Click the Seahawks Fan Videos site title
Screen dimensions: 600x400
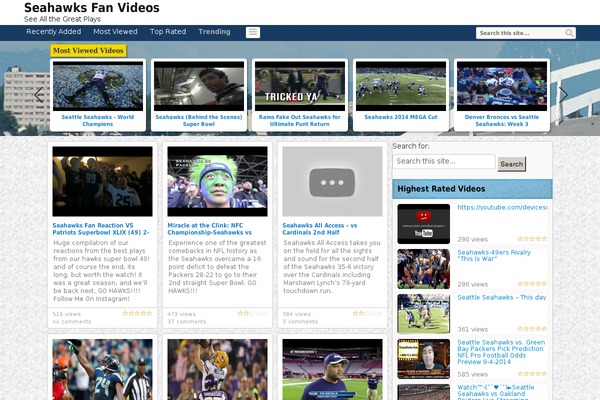pos(92,8)
